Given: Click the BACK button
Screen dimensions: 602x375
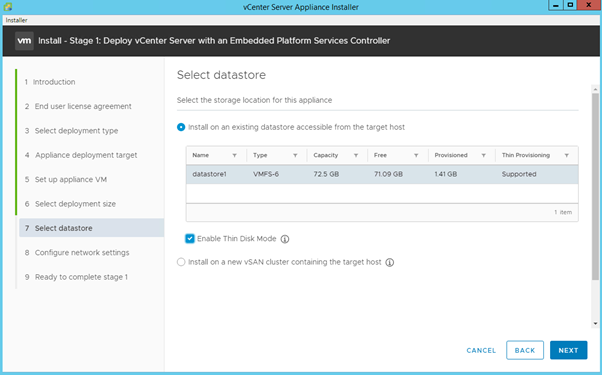Looking at the screenshot, I should (525, 350).
